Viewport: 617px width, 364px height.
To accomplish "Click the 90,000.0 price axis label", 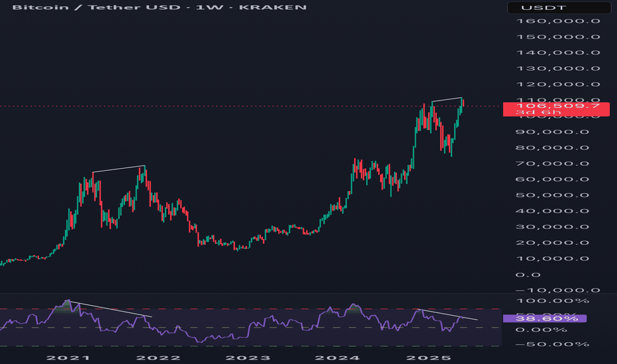I will [553, 132].
